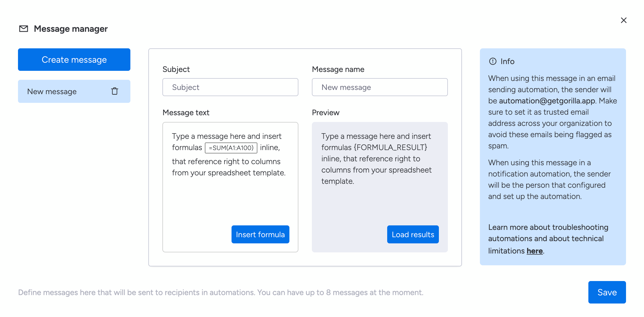The image size is (644, 317).
Task: Click the Preview section label
Action: coord(325,112)
